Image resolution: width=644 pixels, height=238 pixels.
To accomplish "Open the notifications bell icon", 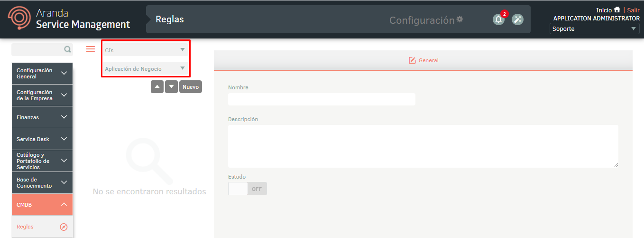I will tap(498, 19).
